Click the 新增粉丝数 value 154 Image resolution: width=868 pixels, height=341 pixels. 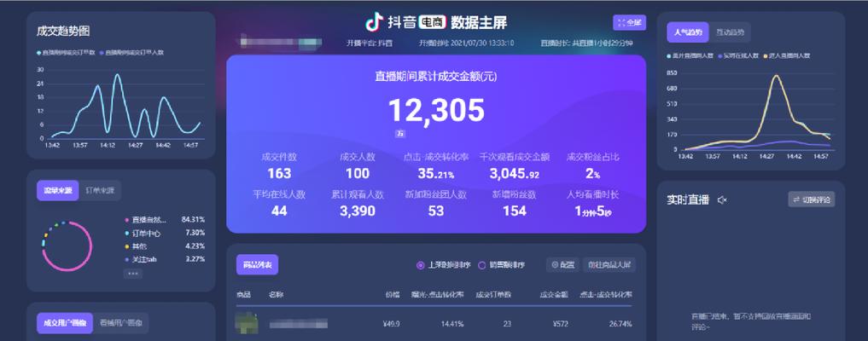tap(515, 211)
